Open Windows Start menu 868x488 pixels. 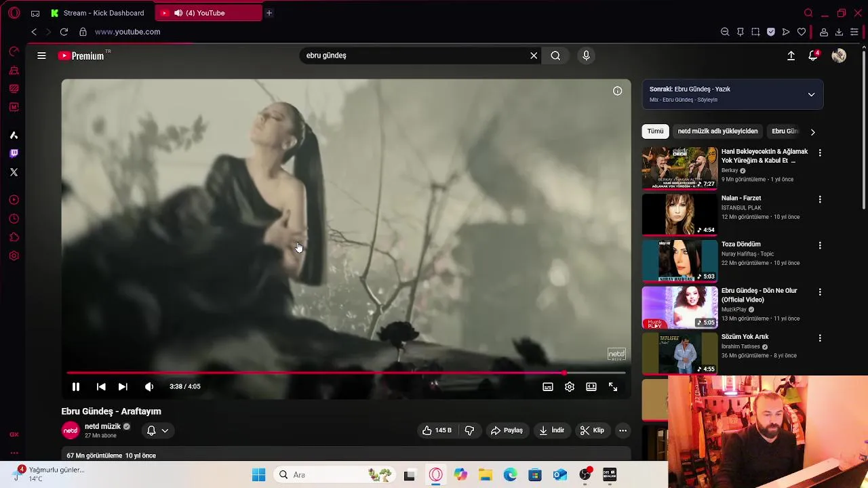click(x=258, y=474)
